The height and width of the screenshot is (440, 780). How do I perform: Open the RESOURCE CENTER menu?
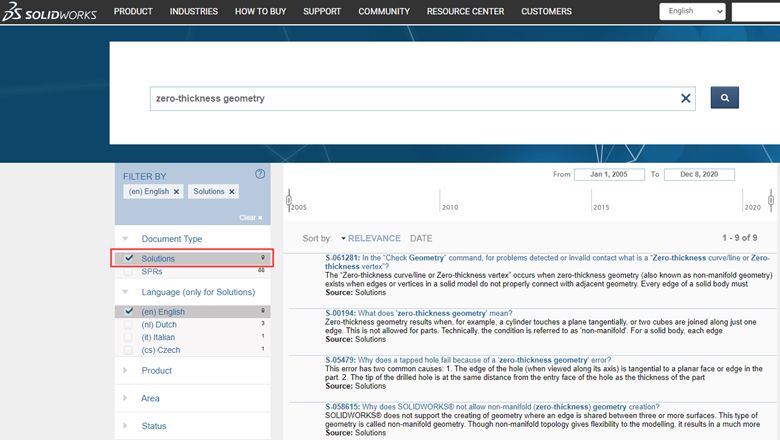tap(465, 11)
